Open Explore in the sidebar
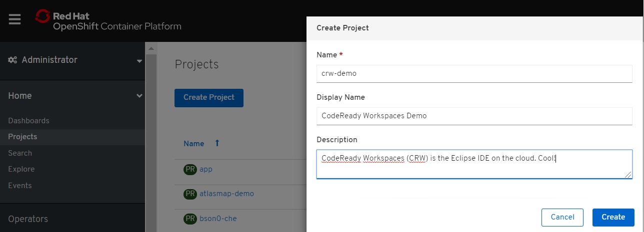This screenshot has height=232, width=644. point(21,169)
